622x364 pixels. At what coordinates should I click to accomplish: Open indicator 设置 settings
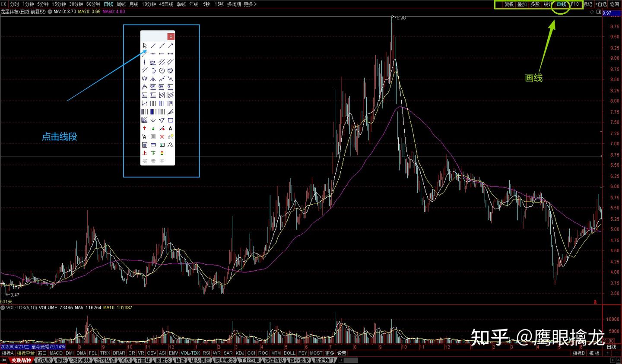tap(342, 353)
